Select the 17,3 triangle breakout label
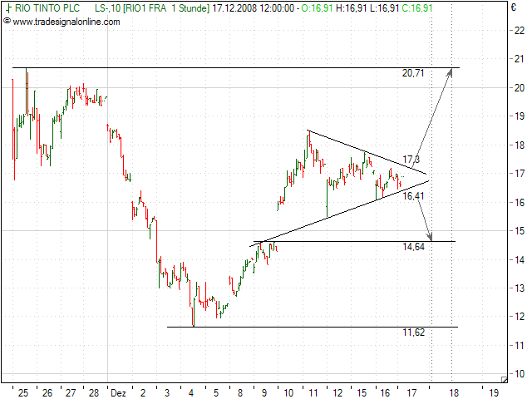The image size is (532, 399). point(411,159)
